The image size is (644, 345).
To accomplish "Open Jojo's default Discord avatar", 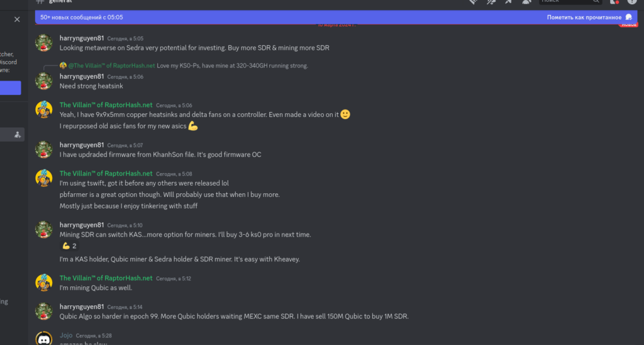I will (43, 338).
